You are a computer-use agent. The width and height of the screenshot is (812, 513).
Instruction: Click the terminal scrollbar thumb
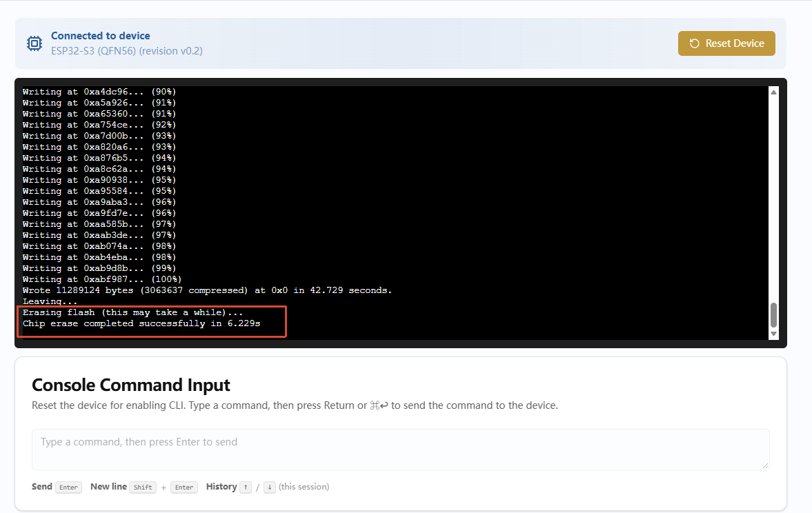773,314
